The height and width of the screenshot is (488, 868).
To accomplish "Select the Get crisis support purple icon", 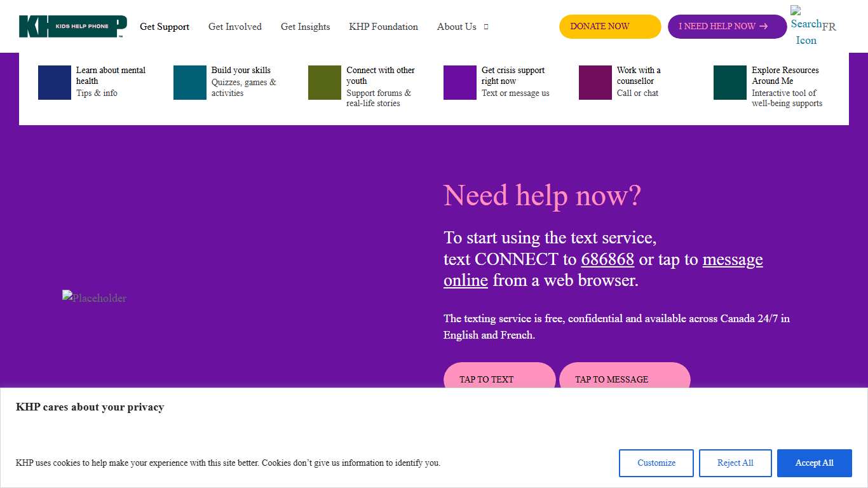I will click(459, 82).
